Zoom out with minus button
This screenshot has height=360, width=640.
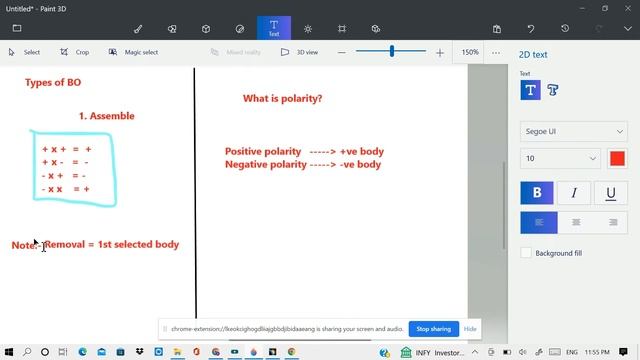click(x=342, y=53)
